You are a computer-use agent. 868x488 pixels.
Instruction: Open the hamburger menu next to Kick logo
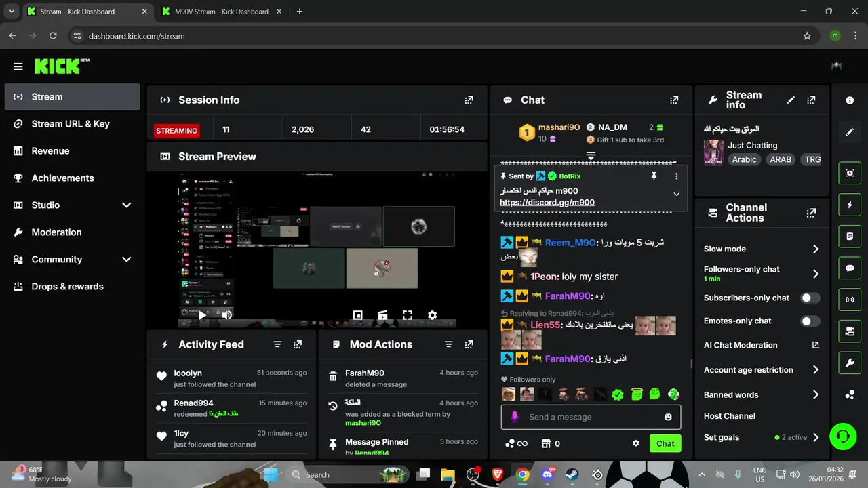click(x=18, y=66)
